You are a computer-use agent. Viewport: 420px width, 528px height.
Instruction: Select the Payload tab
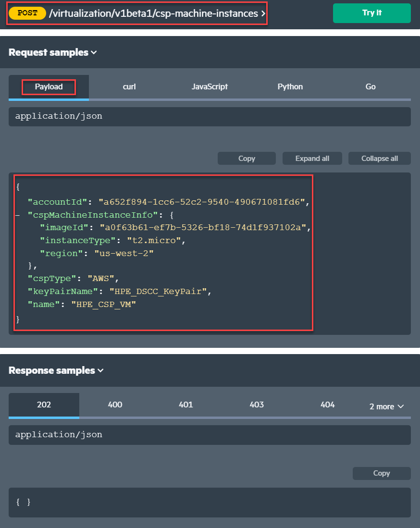click(x=49, y=87)
